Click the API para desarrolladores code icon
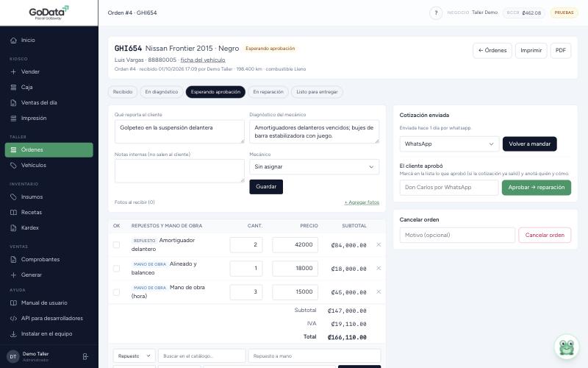 point(13,319)
